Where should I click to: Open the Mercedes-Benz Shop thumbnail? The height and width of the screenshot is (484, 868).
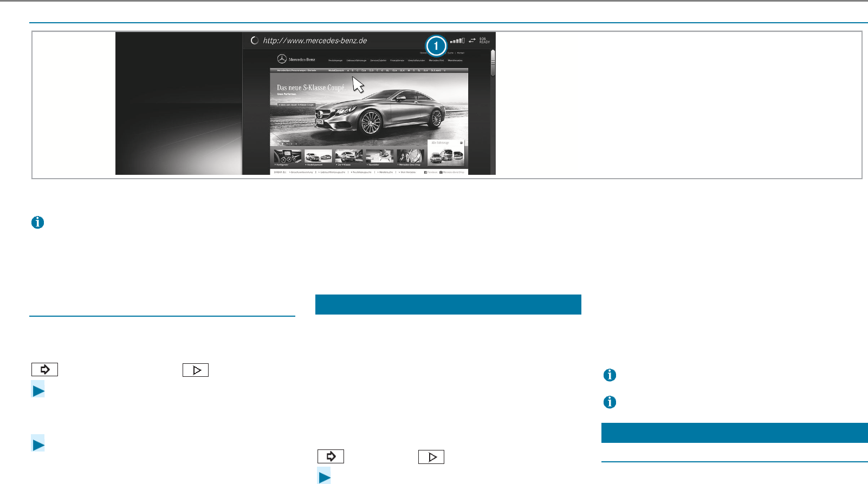point(410,155)
